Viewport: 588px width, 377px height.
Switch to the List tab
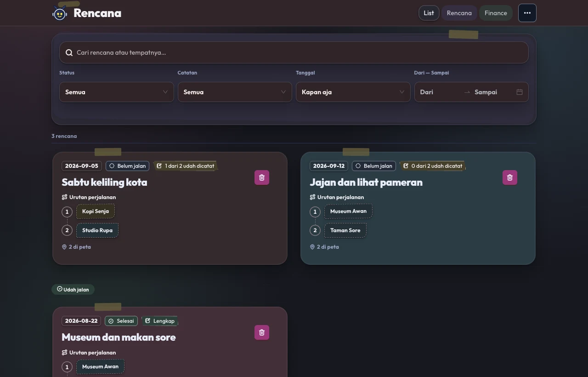click(429, 13)
